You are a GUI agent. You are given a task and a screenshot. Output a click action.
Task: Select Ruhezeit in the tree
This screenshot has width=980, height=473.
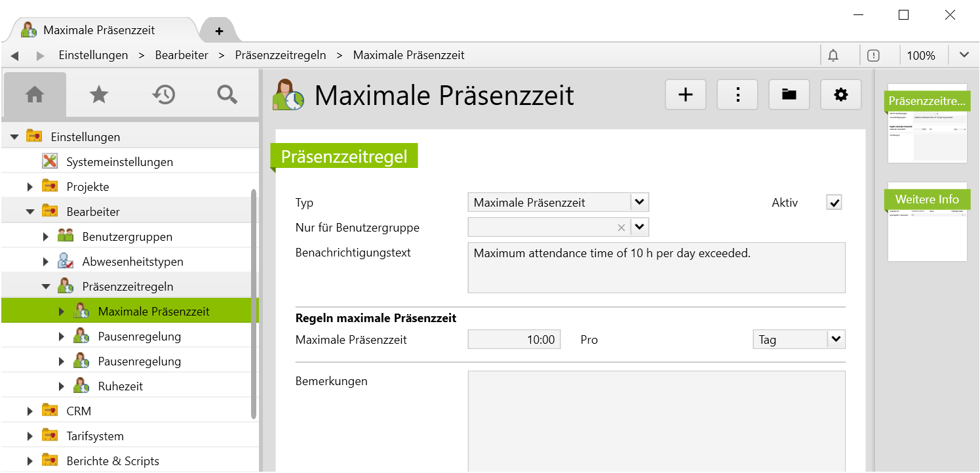pos(121,386)
